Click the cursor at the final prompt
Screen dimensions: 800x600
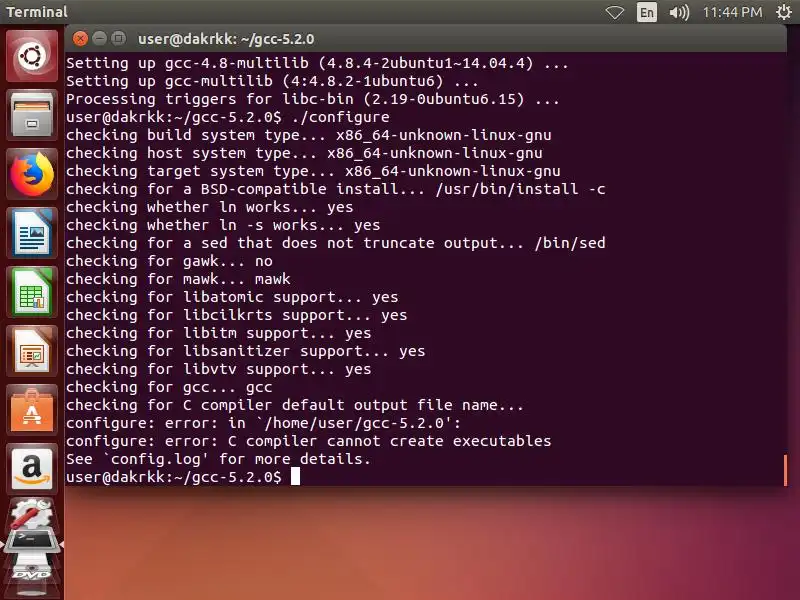295,477
